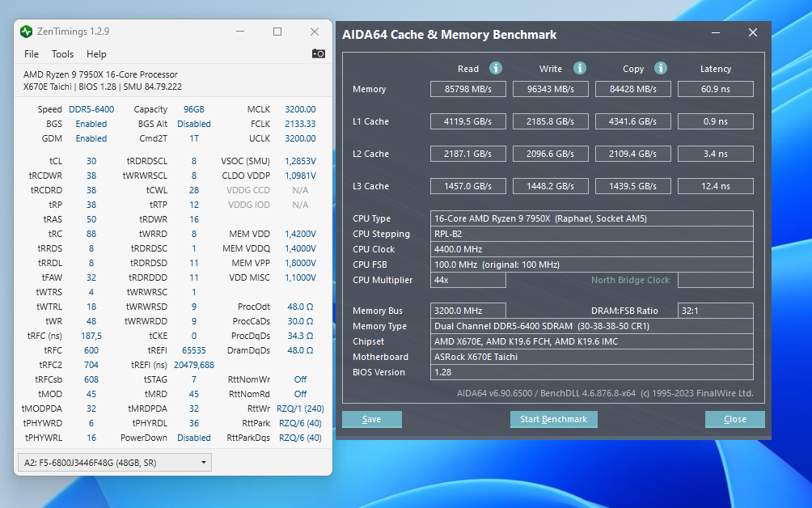Click the BGS Alt Disabled value
The width and height of the screenshot is (812, 508).
(193, 124)
